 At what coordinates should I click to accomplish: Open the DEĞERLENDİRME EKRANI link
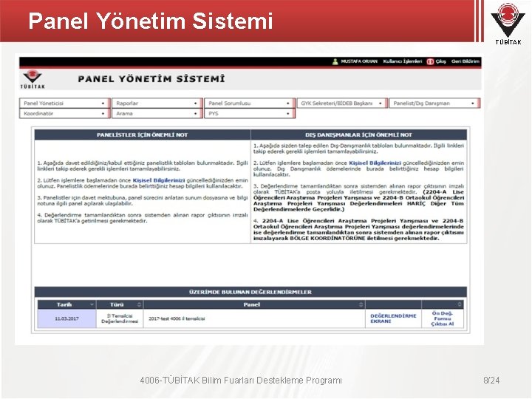(x=393, y=318)
